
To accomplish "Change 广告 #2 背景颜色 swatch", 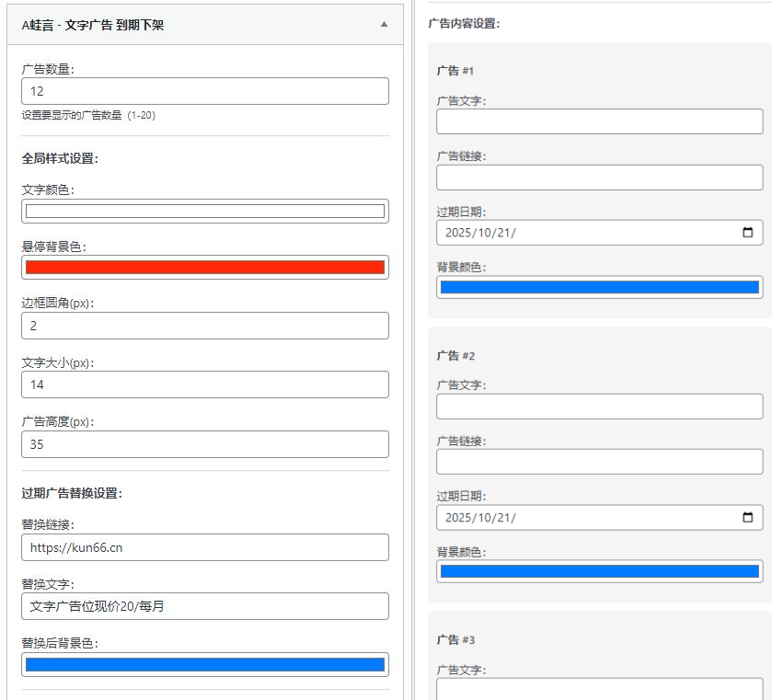I will coord(599,571).
